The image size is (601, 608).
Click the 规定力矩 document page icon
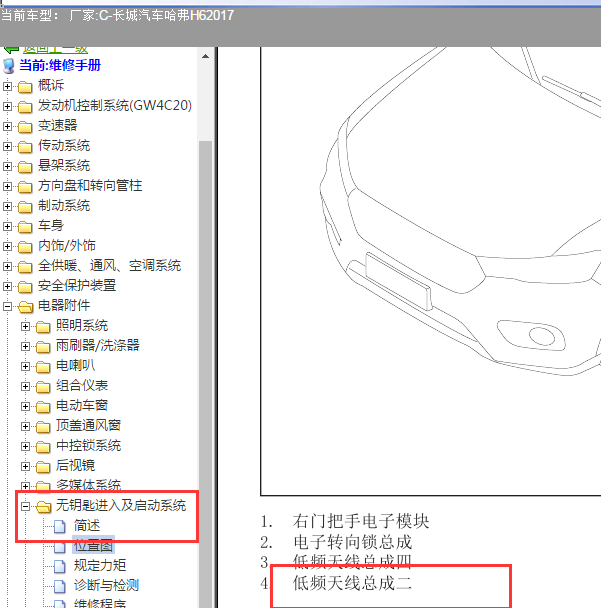[x=60, y=567]
